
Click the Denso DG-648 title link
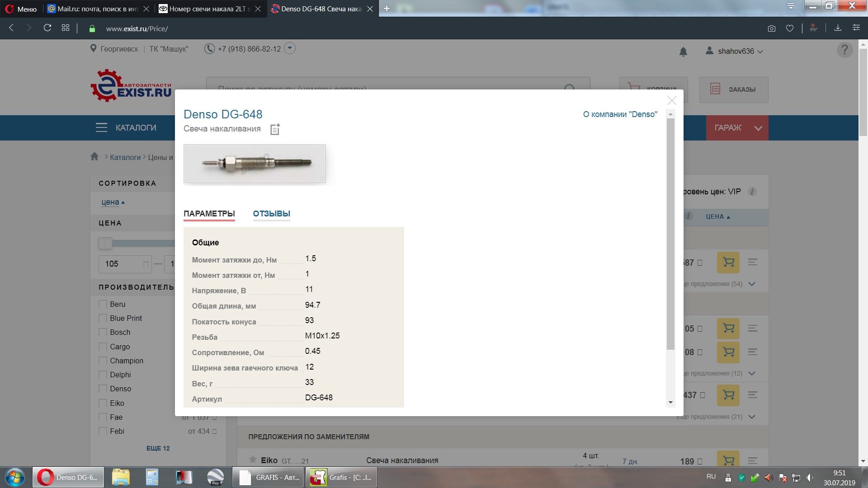[x=223, y=114]
